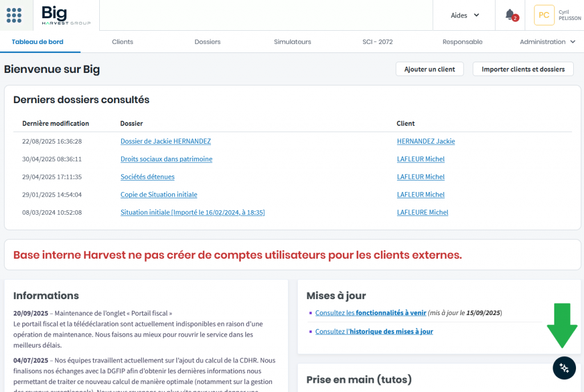Open Cyril Pelisson account menu
The height and width of the screenshot is (392, 584).
tap(569, 15)
